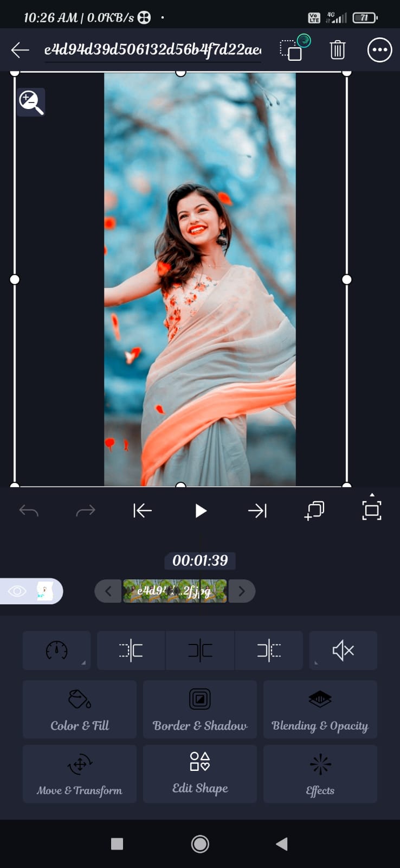Click the redo arrow
This screenshot has width=400, height=868.
(x=86, y=510)
